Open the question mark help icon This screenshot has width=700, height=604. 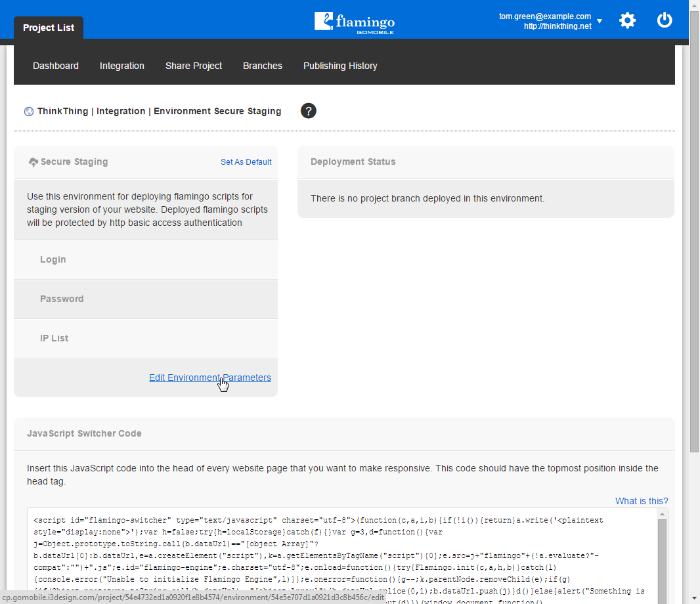309,111
